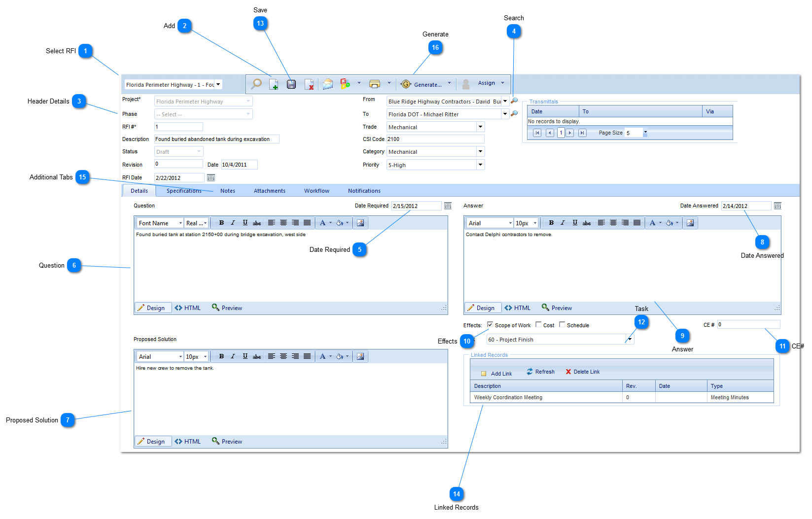
Task: Open the From contact dropdown arrow
Action: tap(505, 101)
